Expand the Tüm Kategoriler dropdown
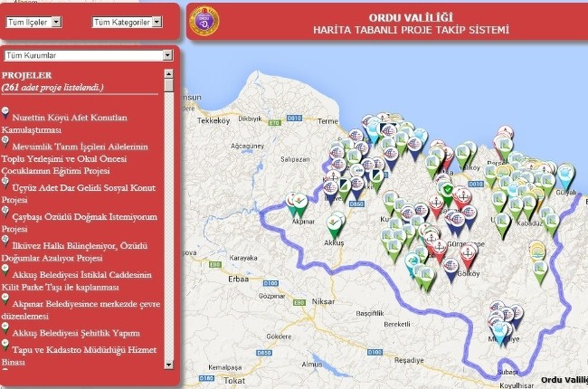The height and width of the screenshot is (389, 588). 127,22
